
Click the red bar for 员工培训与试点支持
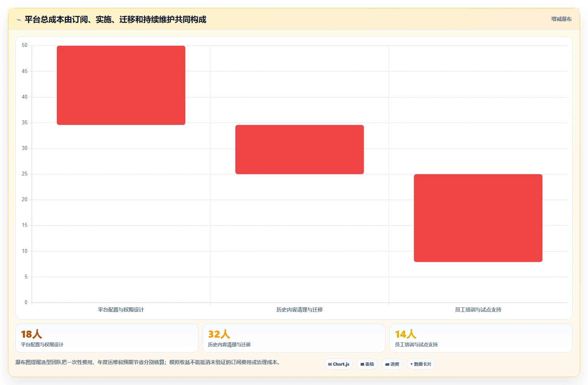tap(478, 218)
